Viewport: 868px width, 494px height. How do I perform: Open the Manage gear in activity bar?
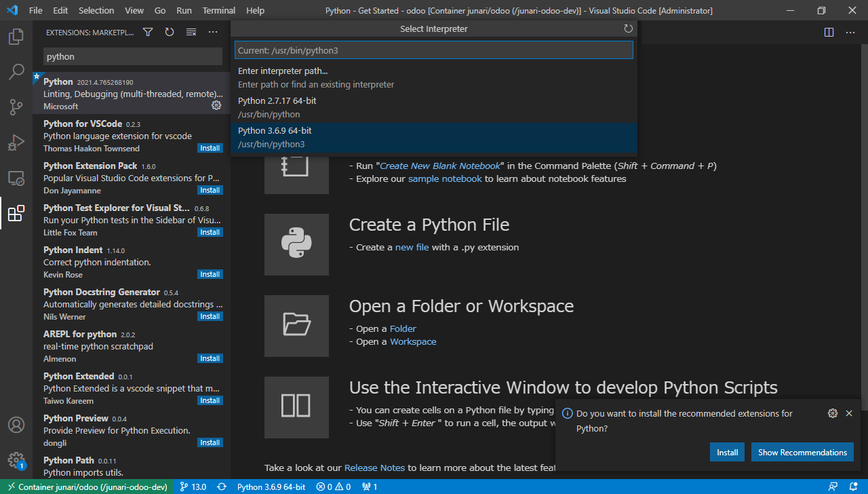pyautogui.click(x=16, y=460)
